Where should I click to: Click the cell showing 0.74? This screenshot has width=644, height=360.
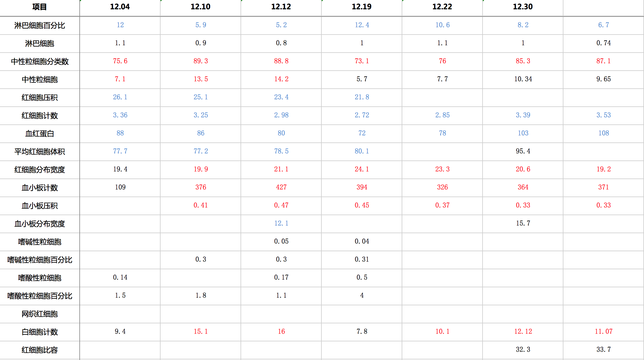click(x=603, y=43)
